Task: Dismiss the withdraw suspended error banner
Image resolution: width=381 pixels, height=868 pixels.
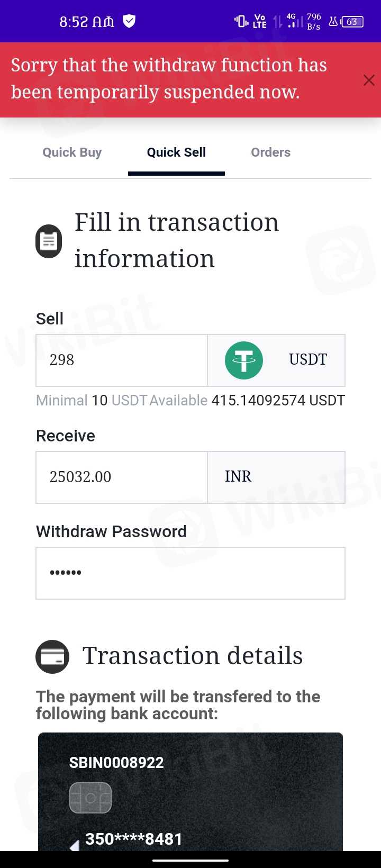Action: pos(369,80)
